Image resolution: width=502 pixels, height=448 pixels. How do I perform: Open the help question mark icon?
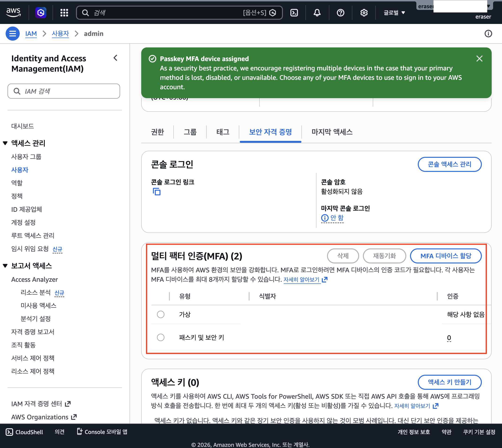tap(340, 12)
